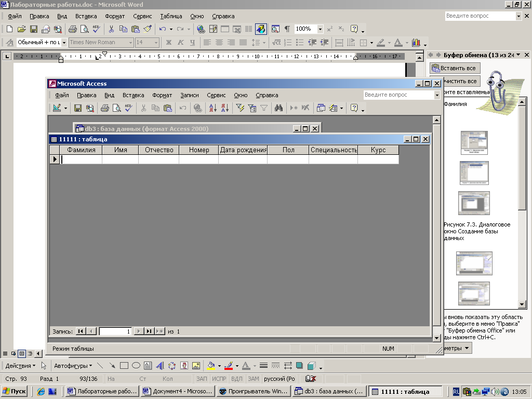532x399 pixels.
Task: Click the Insert WordArt icon in Drawing toolbar
Action: [x=160, y=366]
